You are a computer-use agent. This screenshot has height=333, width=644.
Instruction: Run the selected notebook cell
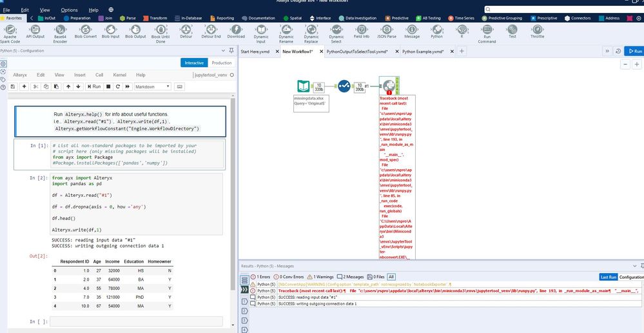point(93,86)
